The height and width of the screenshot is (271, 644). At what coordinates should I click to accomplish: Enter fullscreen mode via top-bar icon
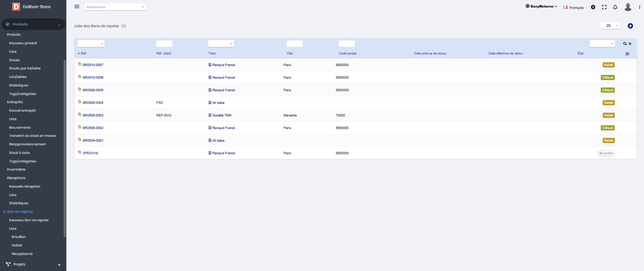(x=604, y=7)
